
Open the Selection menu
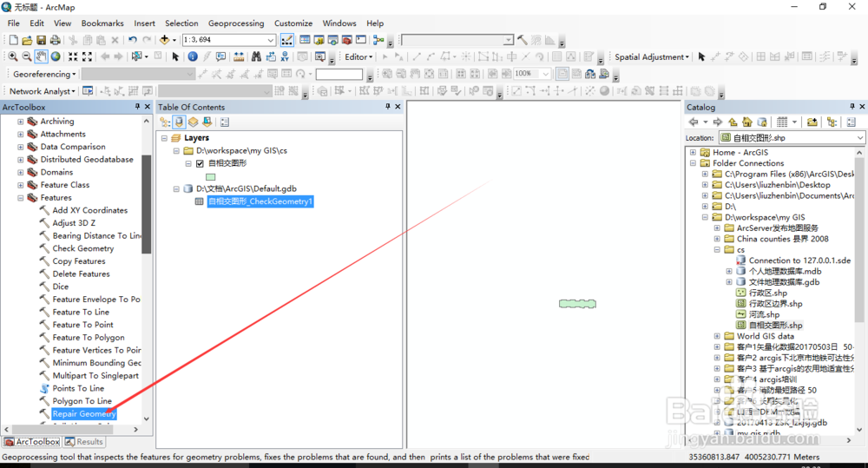[x=181, y=23]
